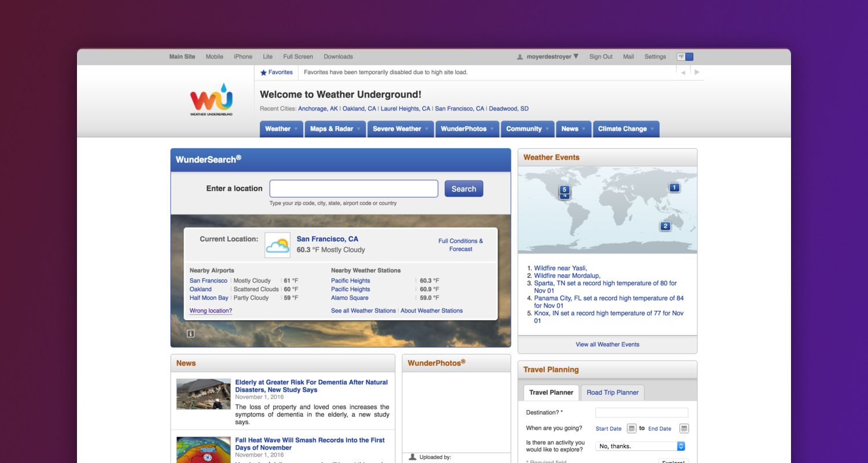Open the heat wave map thumbnail
This screenshot has height=463, width=868.
pyautogui.click(x=204, y=450)
